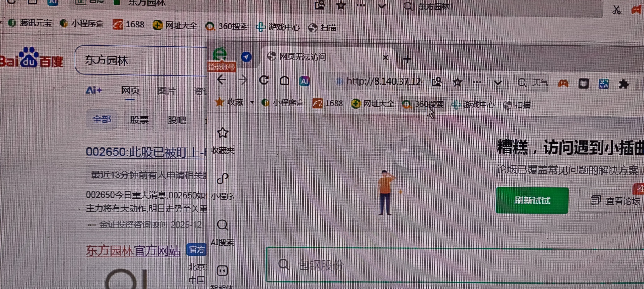Image resolution: width=644 pixels, height=289 pixels.
Task: Click Baidu logo in back window
Action: pyautogui.click(x=31, y=57)
